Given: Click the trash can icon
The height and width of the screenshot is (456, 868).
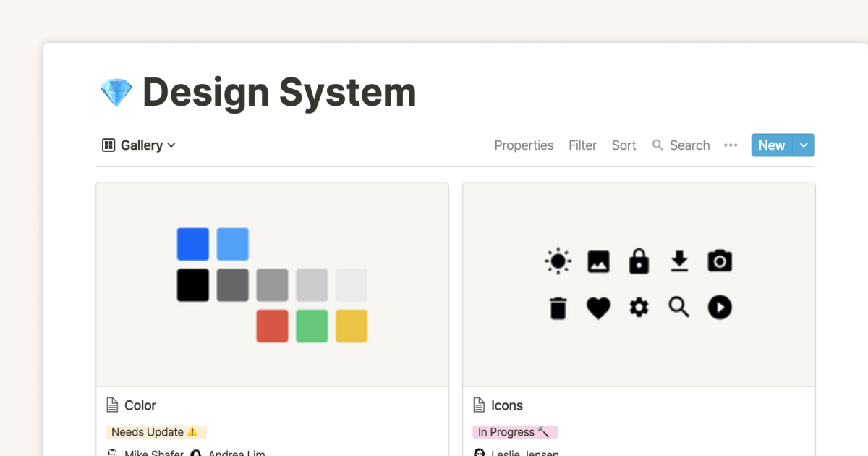Looking at the screenshot, I should [x=558, y=308].
